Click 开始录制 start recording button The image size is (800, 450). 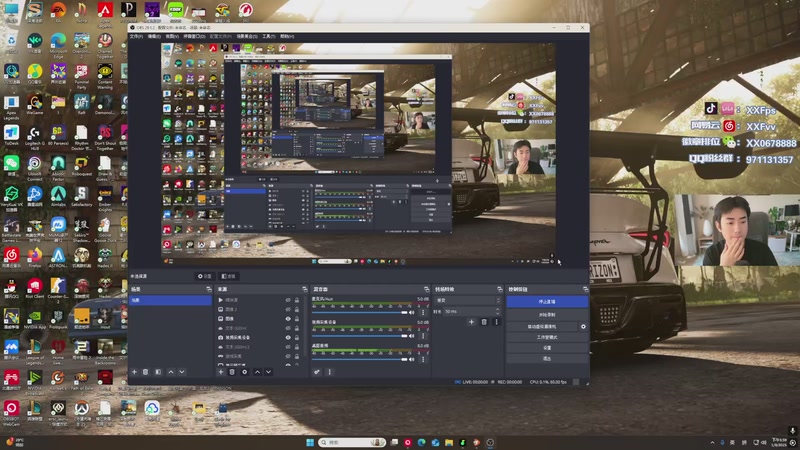547,315
